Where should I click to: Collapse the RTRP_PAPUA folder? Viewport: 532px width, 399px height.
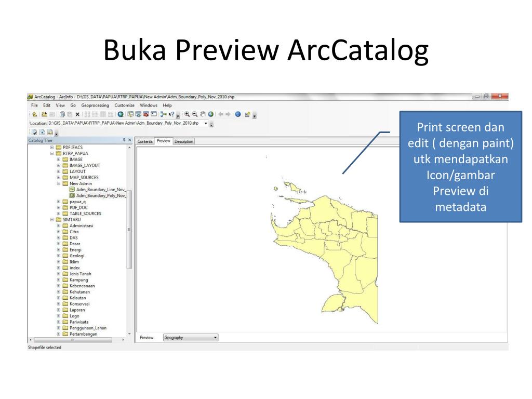point(52,153)
